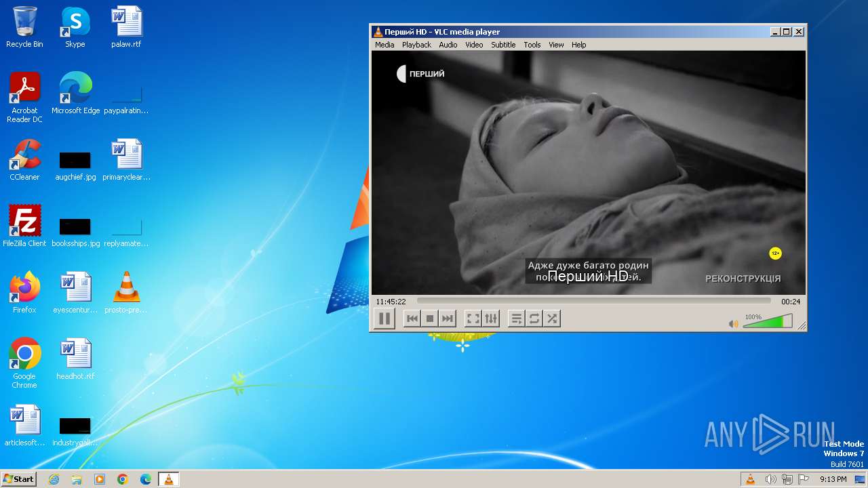868x488 pixels.
Task: Open the Audio menu
Action: pos(448,45)
